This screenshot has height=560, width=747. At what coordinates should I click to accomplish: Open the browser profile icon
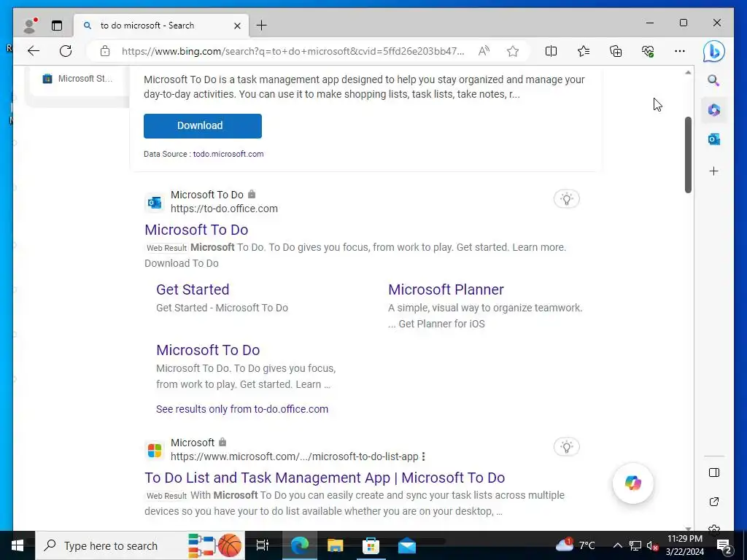(30, 26)
